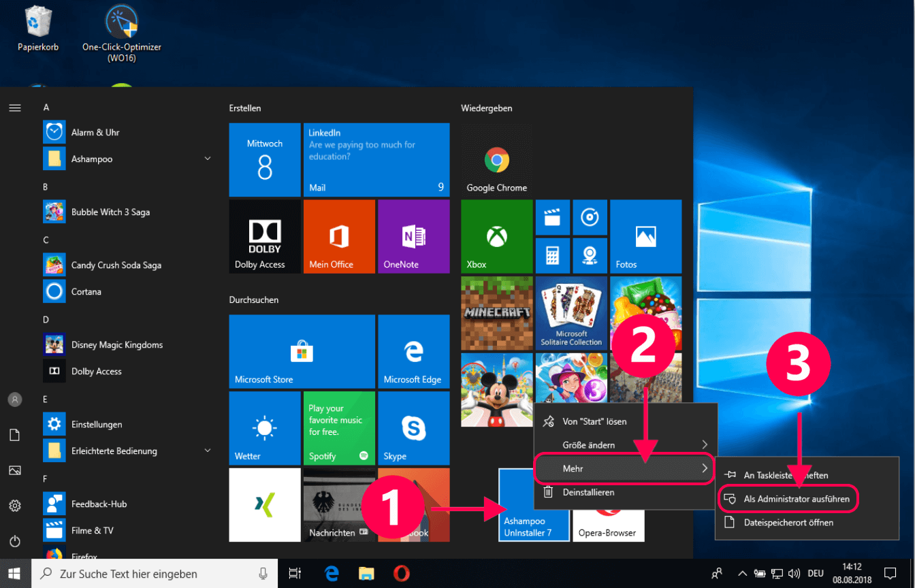
Task: Open Filme & TV in the app list
Action: tap(128, 530)
